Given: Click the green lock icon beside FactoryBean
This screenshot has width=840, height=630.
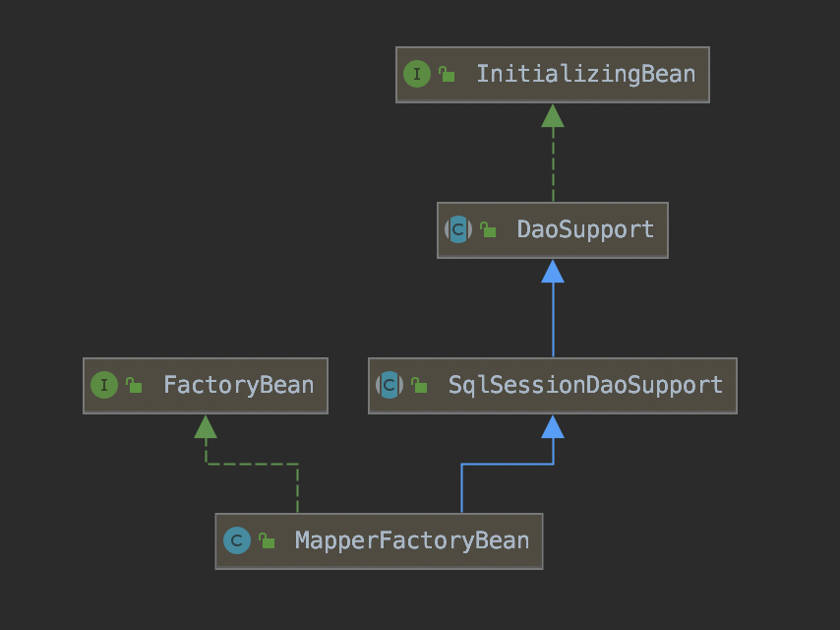Looking at the screenshot, I should (134, 386).
